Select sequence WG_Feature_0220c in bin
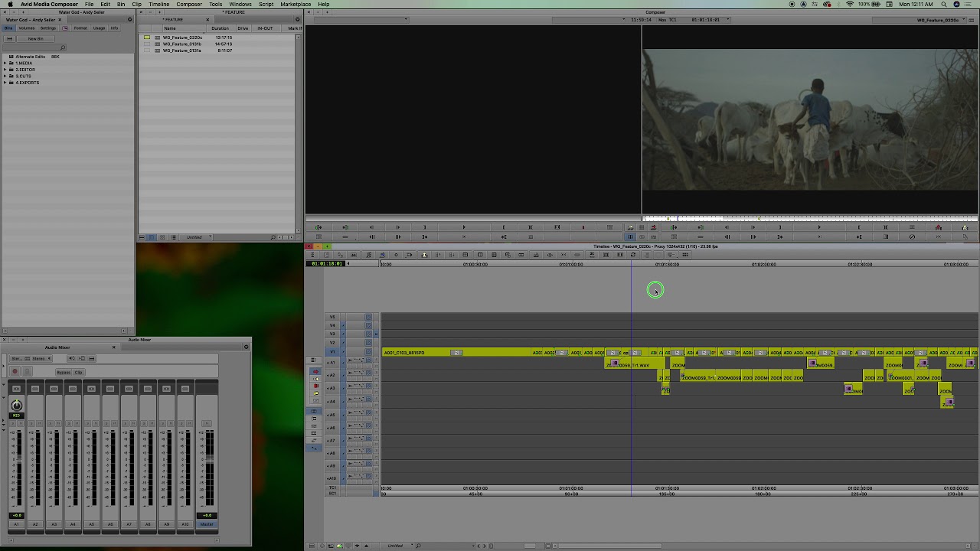The width and height of the screenshot is (980, 551). 182,37
